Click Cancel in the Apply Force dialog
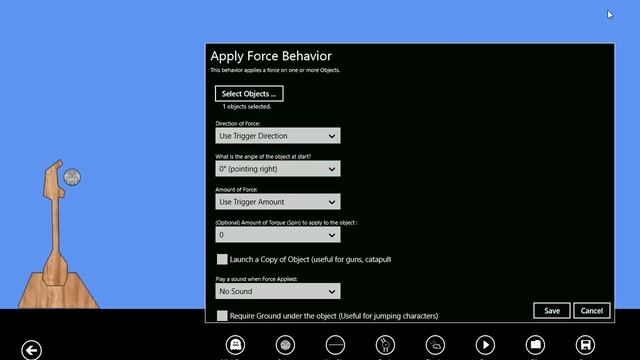The height and width of the screenshot is (360, 640). [592, 311]
